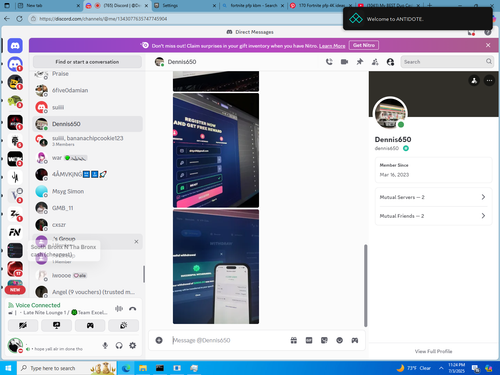Click Get Nitro button
Screen dimensions: 500x375
point(364,45)
